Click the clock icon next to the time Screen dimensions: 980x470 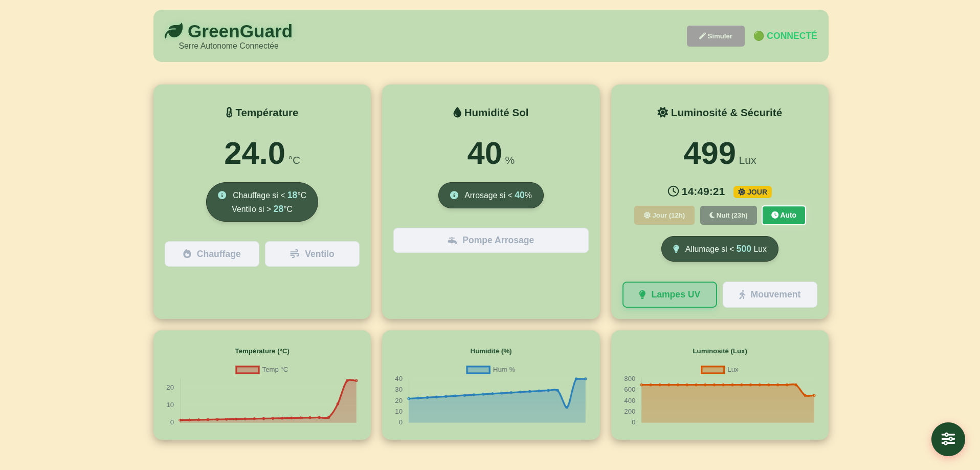click(x=673, y=191)
